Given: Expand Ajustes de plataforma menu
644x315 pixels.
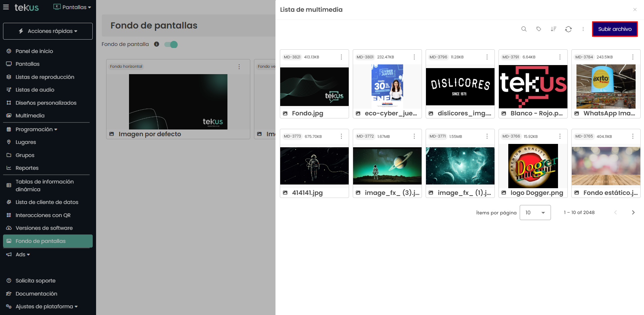Looking at the screenshot, I should coord(46,307).
